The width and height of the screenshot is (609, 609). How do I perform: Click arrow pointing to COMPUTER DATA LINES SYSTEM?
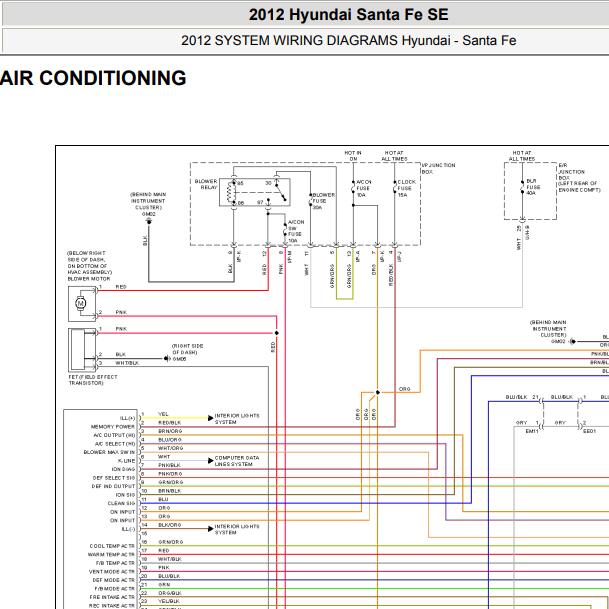pos(211,461)
